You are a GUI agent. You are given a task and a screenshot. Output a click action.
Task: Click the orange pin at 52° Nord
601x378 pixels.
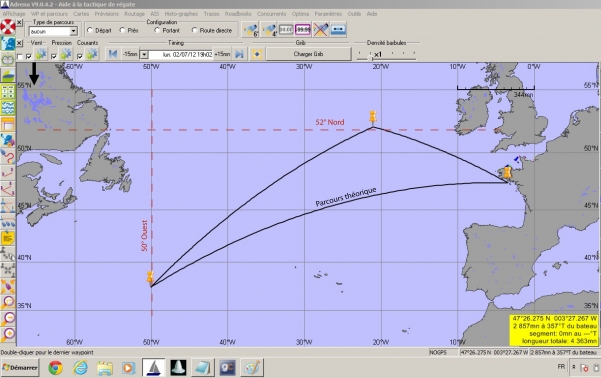pyautogui.click(x=373, y=117)
